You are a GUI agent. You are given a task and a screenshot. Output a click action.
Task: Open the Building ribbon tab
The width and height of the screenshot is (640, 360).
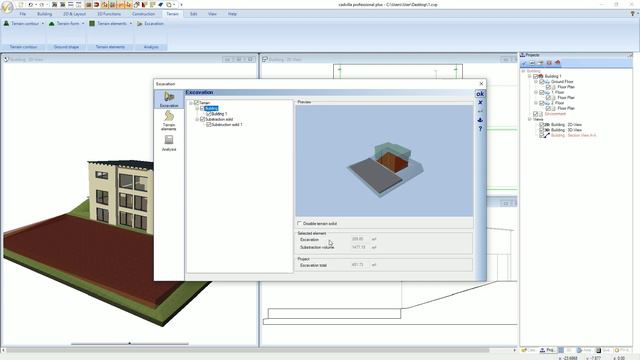(x=44, y=14)
